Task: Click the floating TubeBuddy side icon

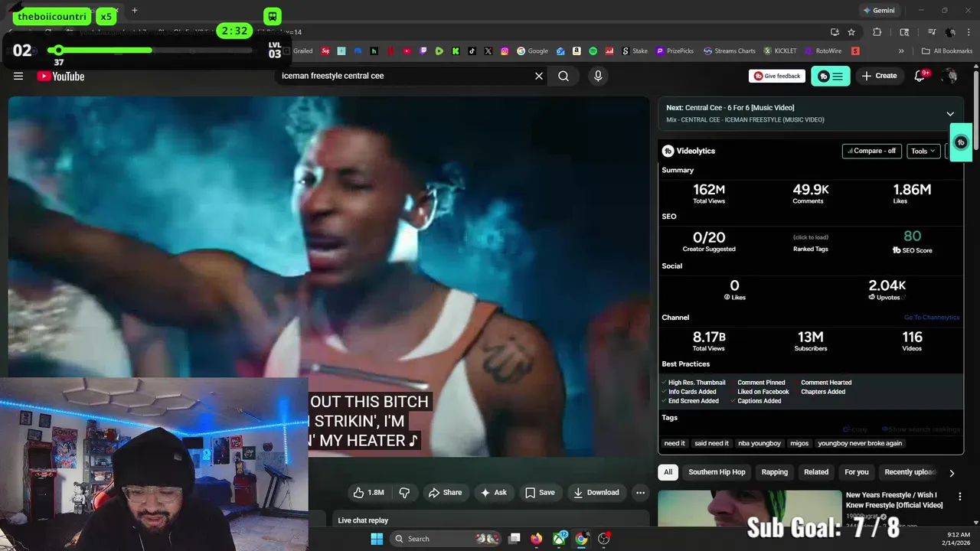Action: [961, 142]
